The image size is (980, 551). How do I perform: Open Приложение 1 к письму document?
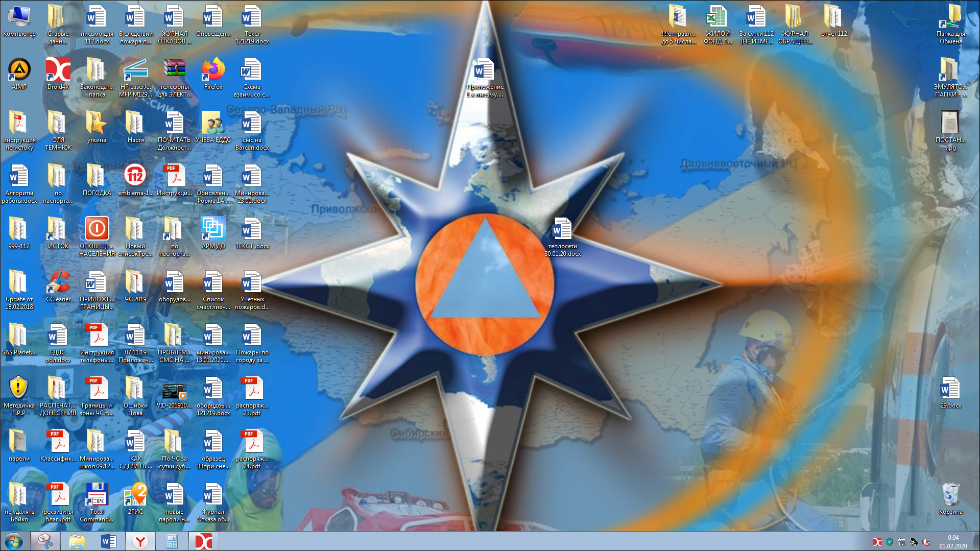click(485, 78)
